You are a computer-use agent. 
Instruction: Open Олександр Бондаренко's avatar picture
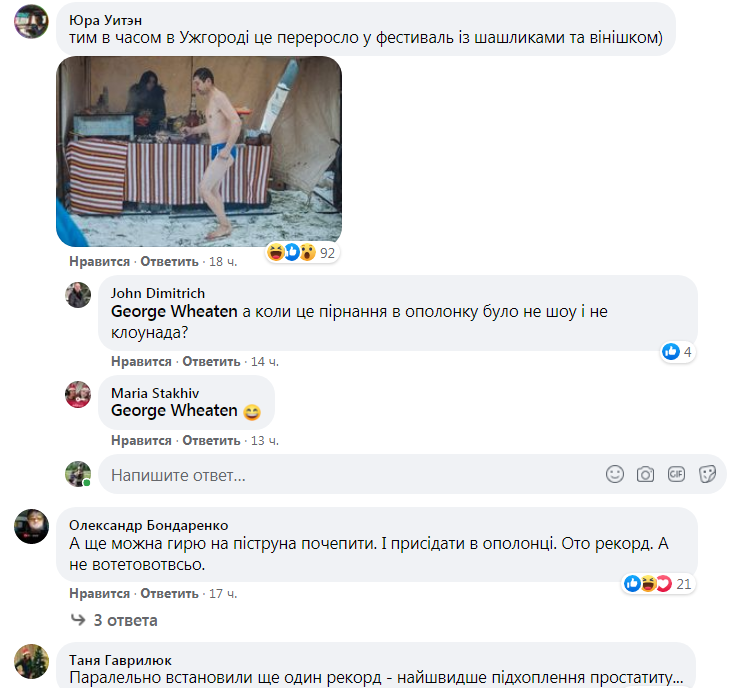pyautogui.click(x=31, y=526)
